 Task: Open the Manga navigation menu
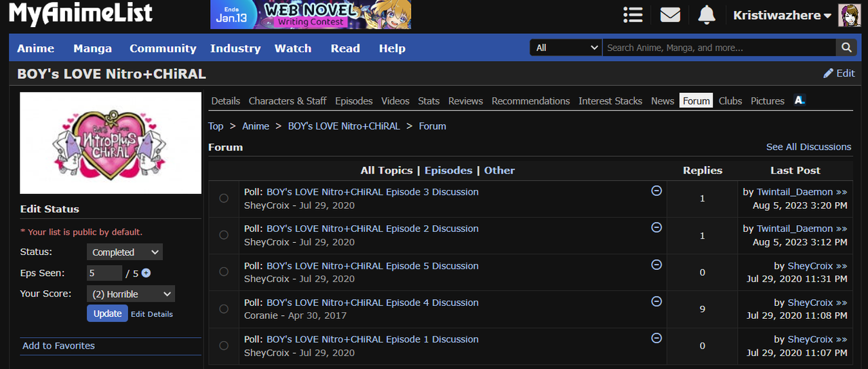(x=92, y=48)
